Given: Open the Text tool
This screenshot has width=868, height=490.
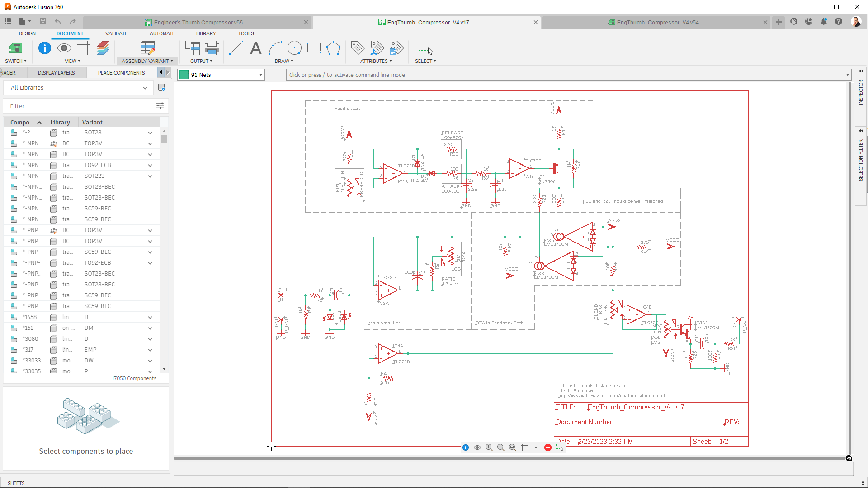Looking at the screenshot, I should pyautogui.click(x=255, y=48).
